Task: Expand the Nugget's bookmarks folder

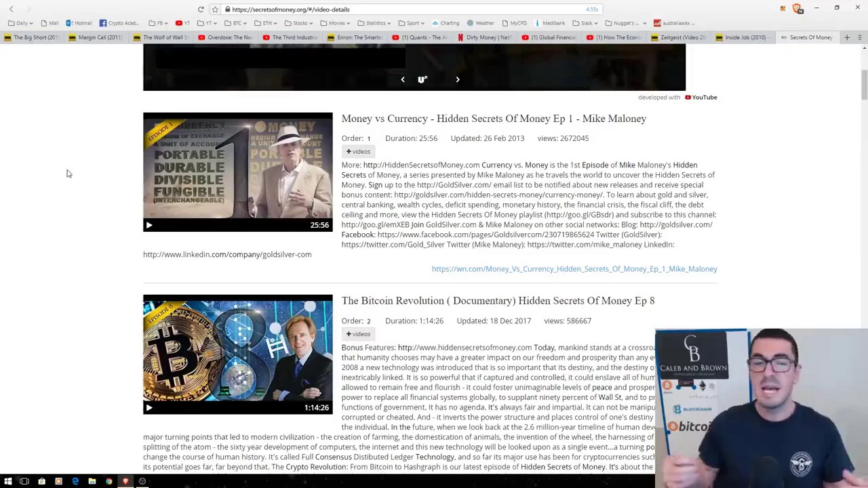Action: point(626,23)
